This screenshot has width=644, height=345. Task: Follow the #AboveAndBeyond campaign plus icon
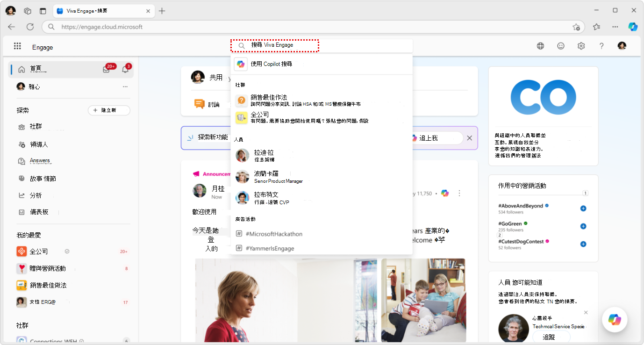(583, 208)
